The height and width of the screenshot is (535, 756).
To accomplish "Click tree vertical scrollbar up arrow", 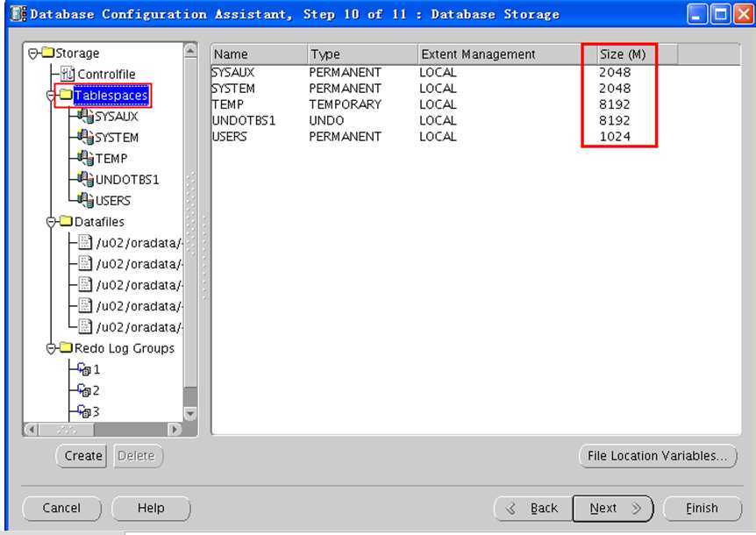I will (x=190, y=50).
